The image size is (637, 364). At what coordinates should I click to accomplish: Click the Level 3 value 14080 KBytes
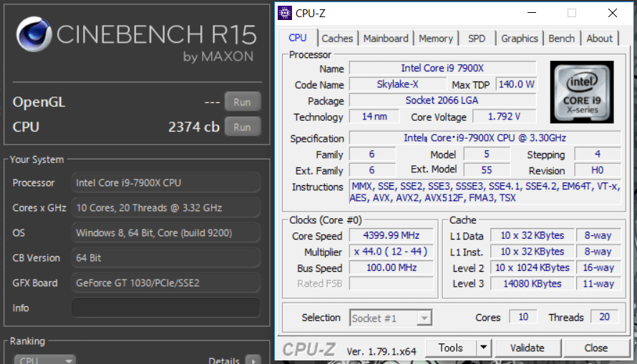click(533, 284)
